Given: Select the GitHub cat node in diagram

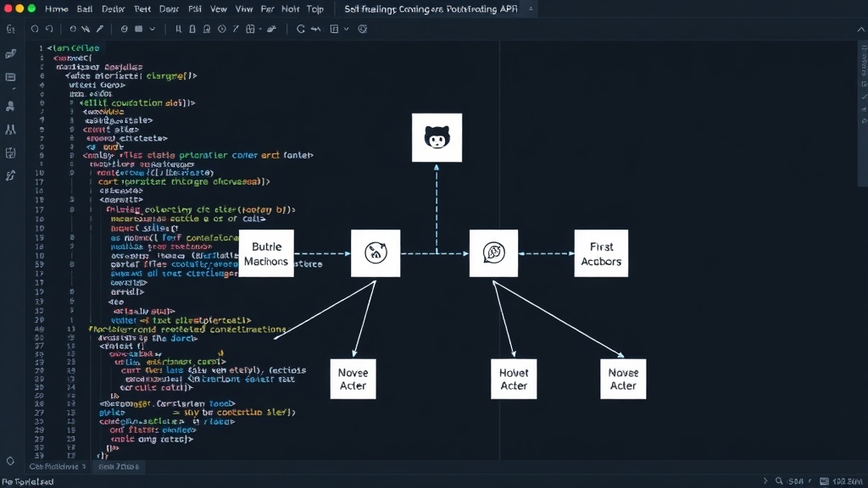Looking at the screenshot, I should click(437, 138).
